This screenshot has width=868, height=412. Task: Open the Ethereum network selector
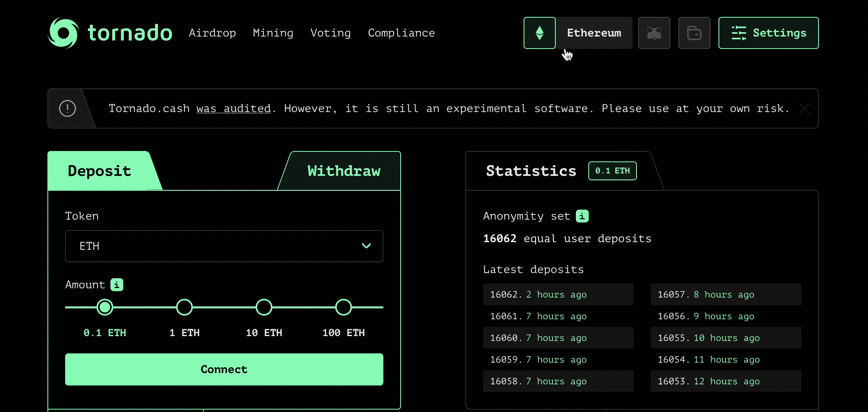pyautogui.click(x=594, y=33)
